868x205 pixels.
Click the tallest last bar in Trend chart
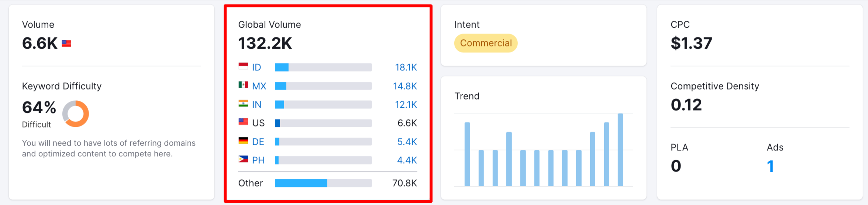(x=620, y=150)
